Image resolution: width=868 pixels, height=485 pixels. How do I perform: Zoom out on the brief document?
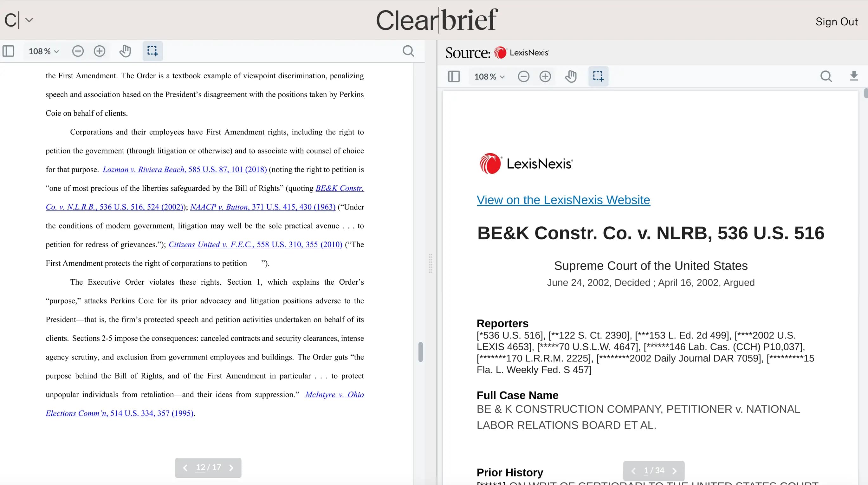click(x=78, y=51)
